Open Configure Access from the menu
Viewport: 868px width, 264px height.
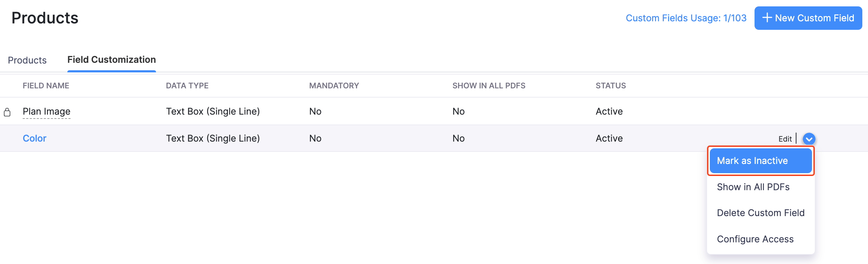(x=756, y=239)
